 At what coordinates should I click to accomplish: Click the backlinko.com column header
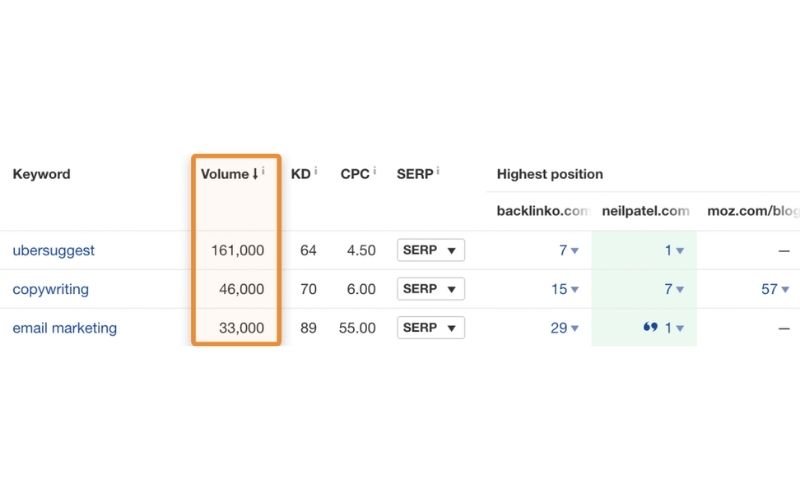[543, 211]
